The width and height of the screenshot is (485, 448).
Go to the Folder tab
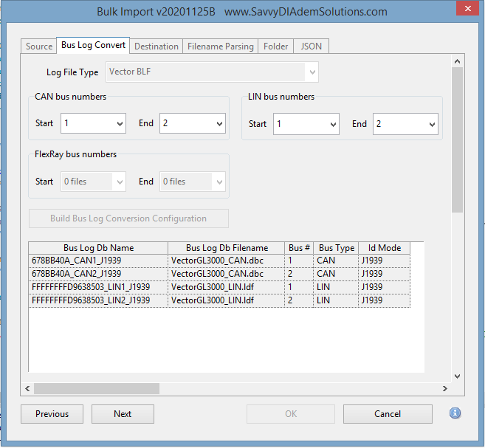275,46
